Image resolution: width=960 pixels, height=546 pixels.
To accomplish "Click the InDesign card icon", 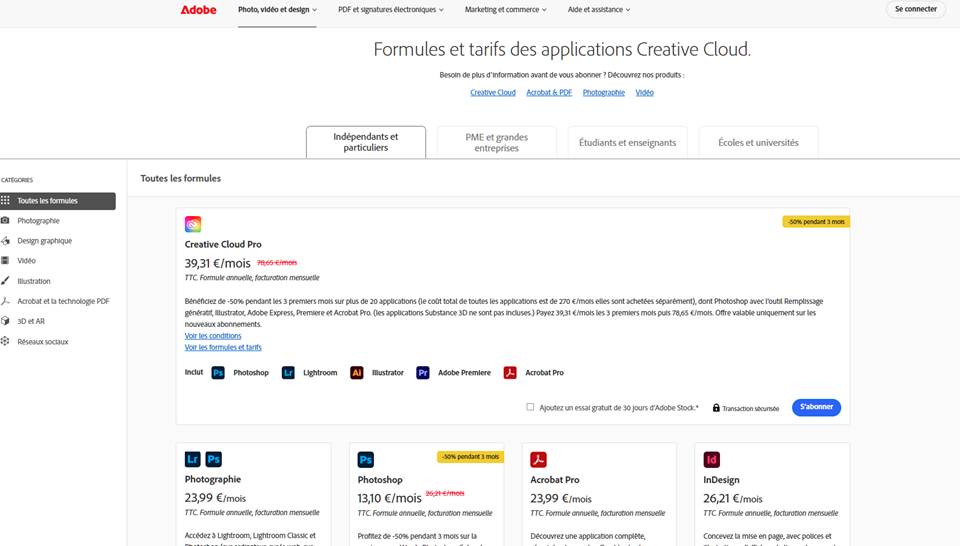I will click(712, 460).
